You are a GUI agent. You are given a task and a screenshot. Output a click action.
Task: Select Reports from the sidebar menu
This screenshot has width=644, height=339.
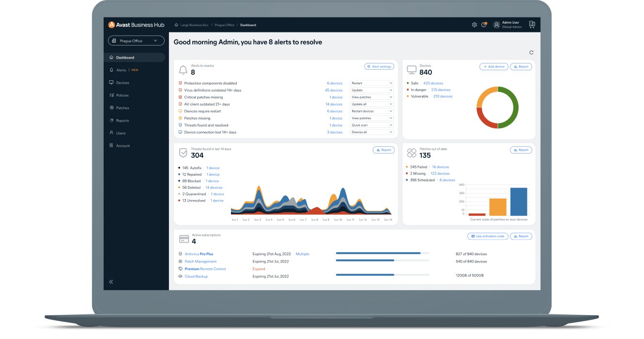tap(123, 121)
